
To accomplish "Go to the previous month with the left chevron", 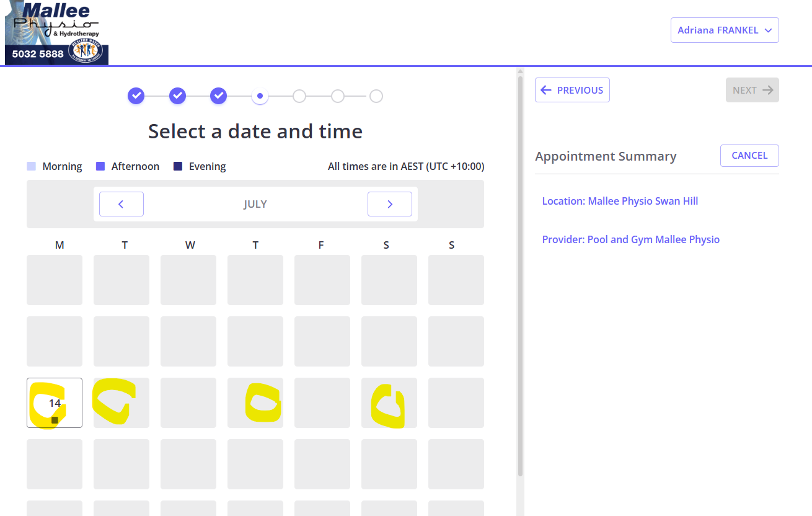I will point(121,204).
